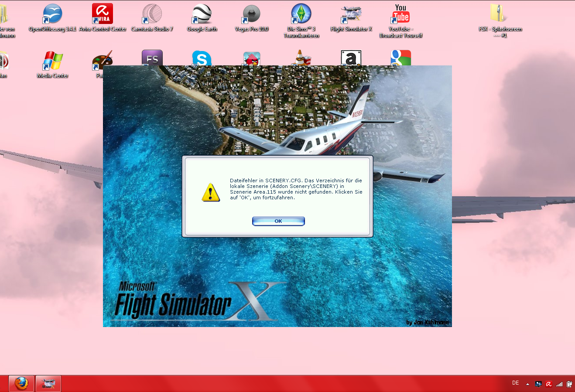Click the monitor icon in the system tray
This screenshot has width=575, height=392.
coord(538,384)
